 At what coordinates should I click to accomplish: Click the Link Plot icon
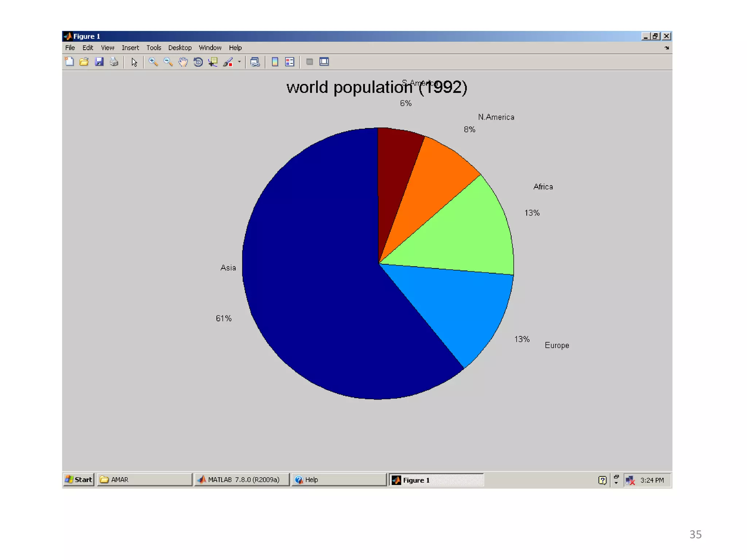tap(255, 62)
